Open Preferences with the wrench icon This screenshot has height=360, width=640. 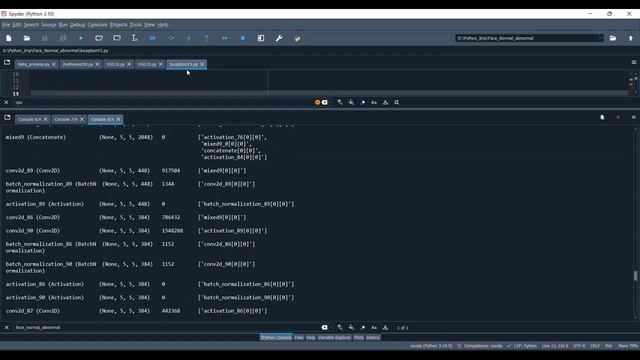coord(279,38)
